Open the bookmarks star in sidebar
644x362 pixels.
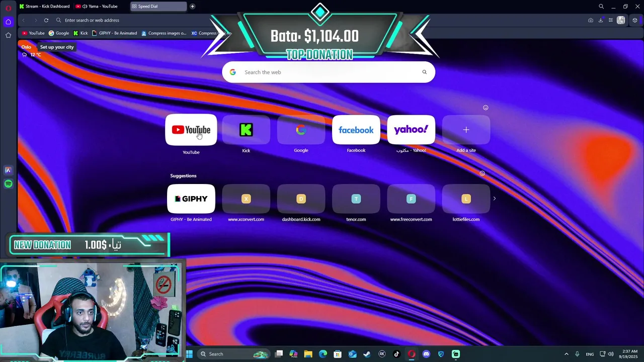pyautogui.click(x=8, y=35)
